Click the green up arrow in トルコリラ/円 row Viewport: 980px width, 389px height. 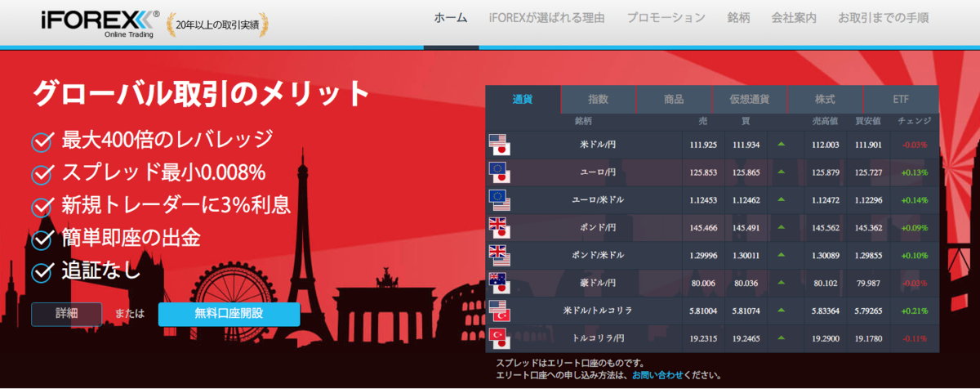point(782,338)
